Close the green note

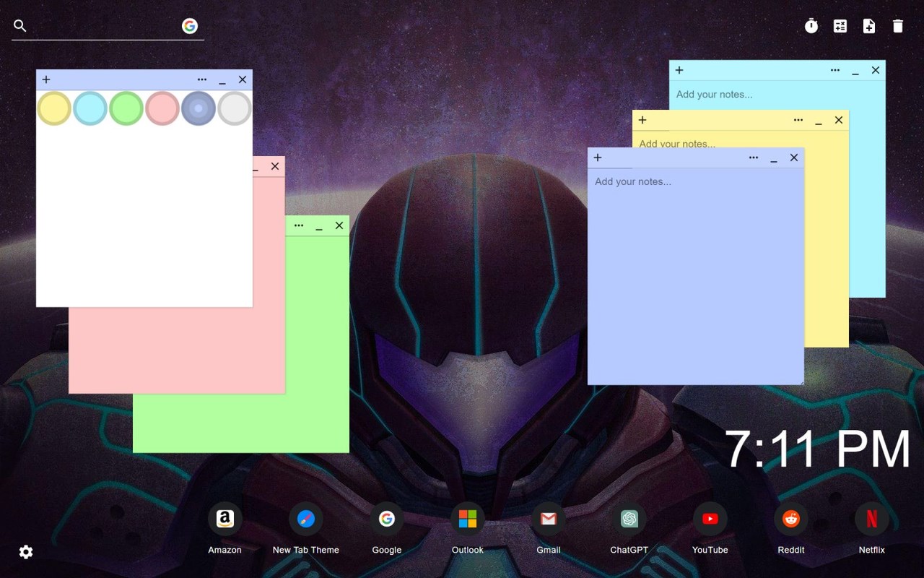339,225
